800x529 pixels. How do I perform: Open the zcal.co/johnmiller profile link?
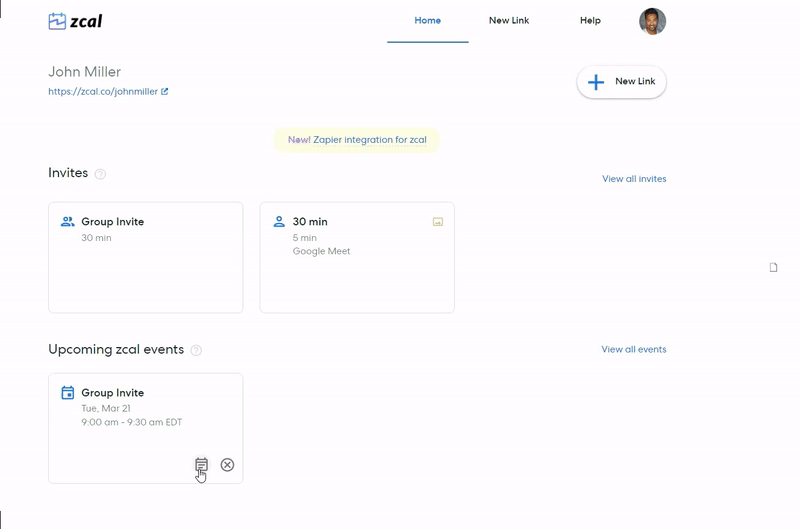click(x=103, y=91)
